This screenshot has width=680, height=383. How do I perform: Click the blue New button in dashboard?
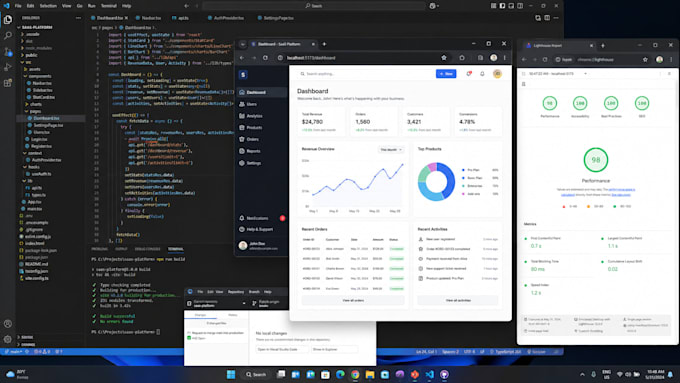click(446, 74)
